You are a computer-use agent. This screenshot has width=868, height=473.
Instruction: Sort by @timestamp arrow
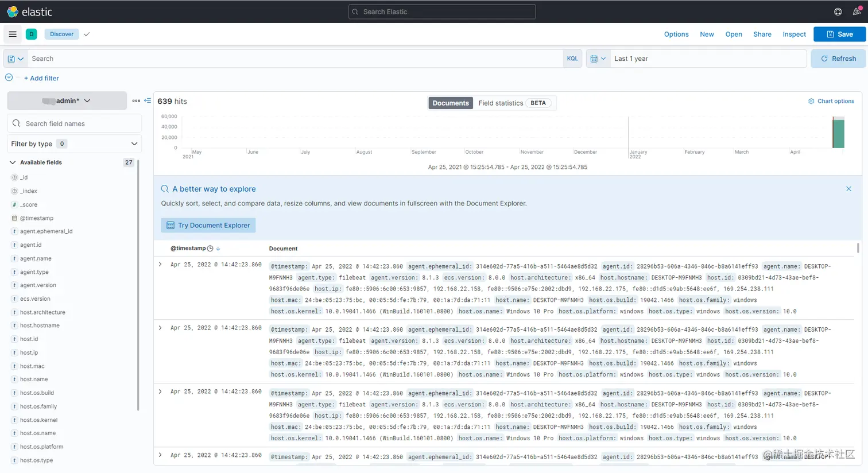[x=218, y=249]
